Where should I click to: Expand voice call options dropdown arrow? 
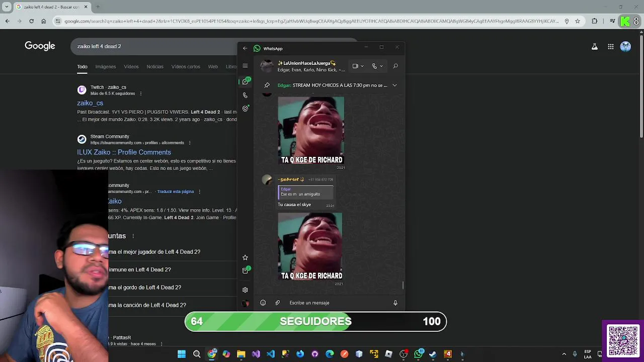[381, 66]
